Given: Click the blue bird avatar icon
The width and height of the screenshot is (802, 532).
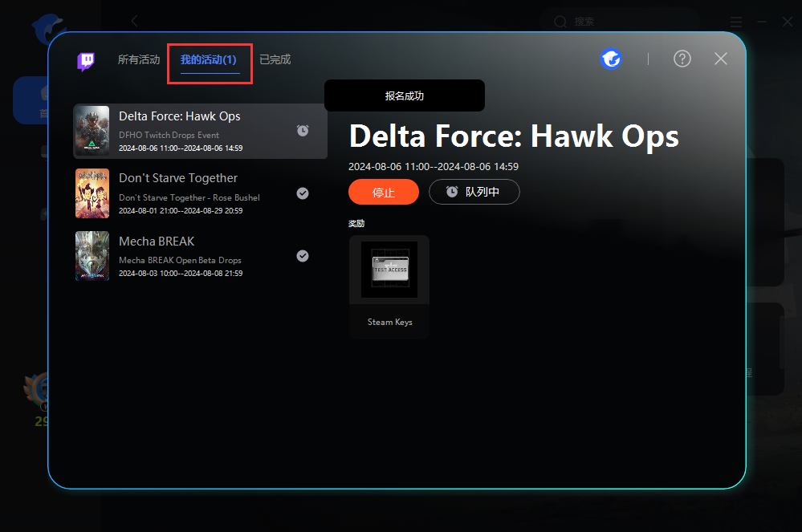Looking at the screenshot, I should tap(612, 59).
